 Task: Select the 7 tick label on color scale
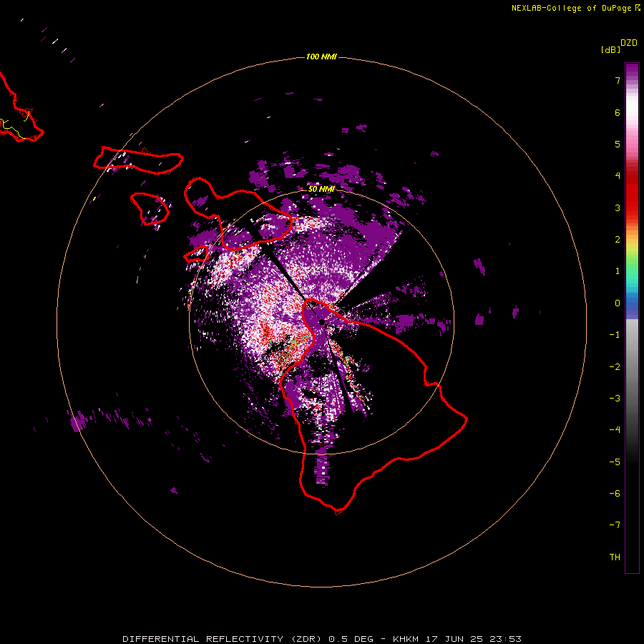pyautogui.click(x=618, y=80)
